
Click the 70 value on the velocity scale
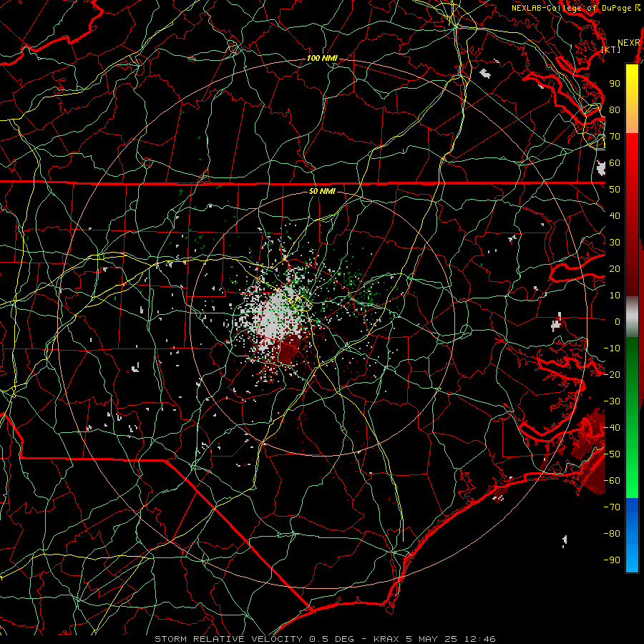pos(615,137)
